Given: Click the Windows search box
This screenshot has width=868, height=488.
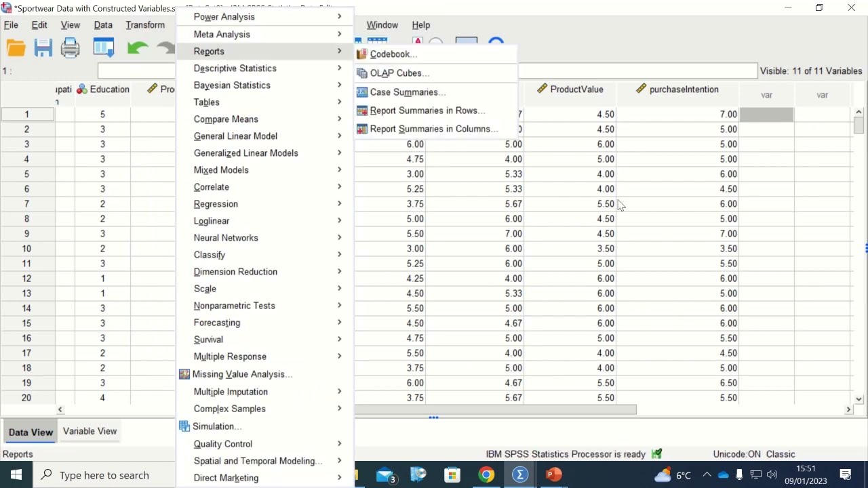Looking at the screenshot, I should pos(105,475).
